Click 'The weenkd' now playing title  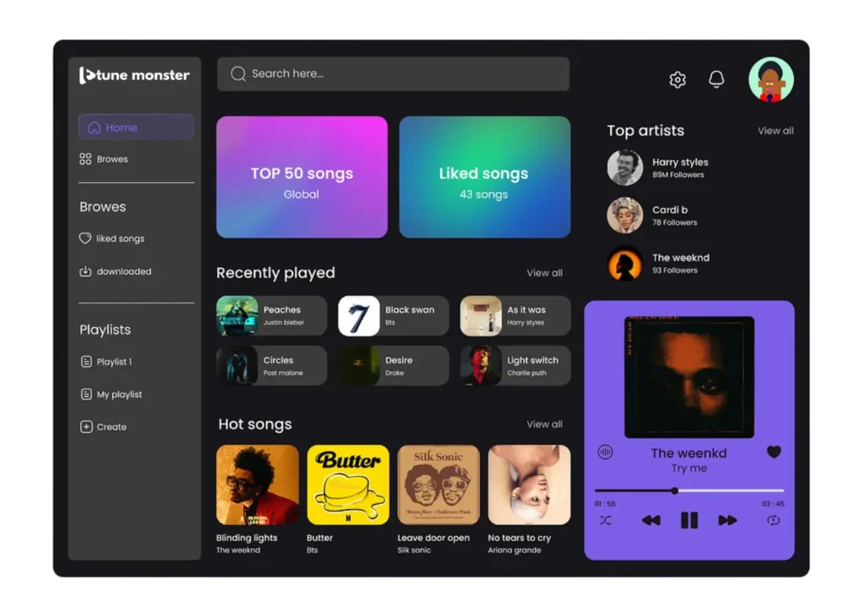point(689,453)
